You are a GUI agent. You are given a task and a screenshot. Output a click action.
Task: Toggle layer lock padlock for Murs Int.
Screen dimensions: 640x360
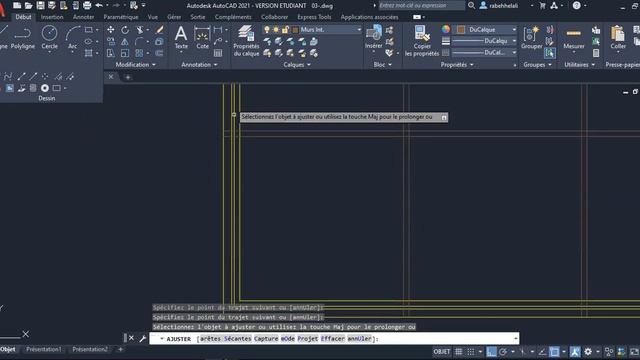285,30
